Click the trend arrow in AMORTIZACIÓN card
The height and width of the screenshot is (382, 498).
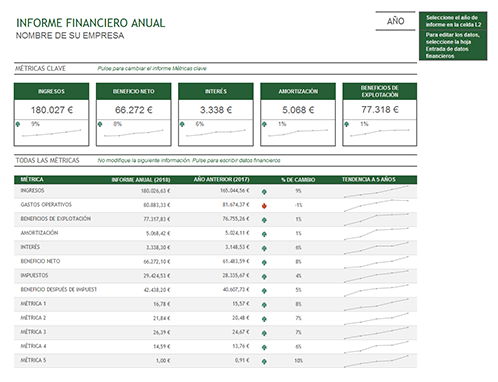point(264,124)
